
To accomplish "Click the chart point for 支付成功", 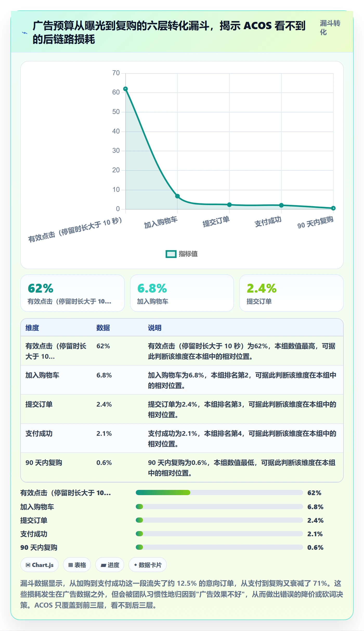I will 281,205.
